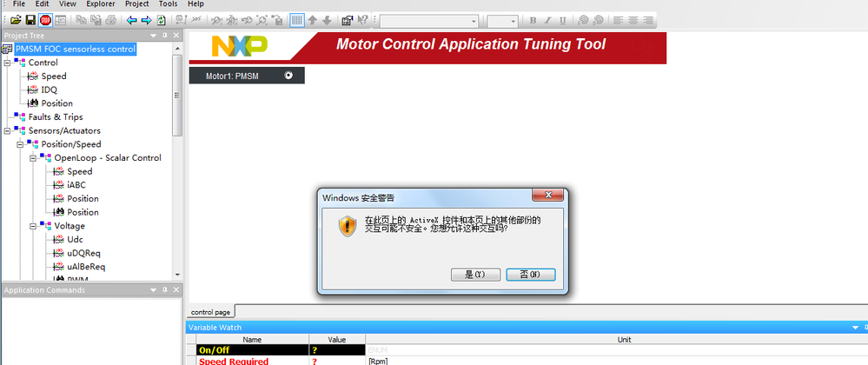
Task: Toggle underline formatting
Action: click(x=562, y=21)
